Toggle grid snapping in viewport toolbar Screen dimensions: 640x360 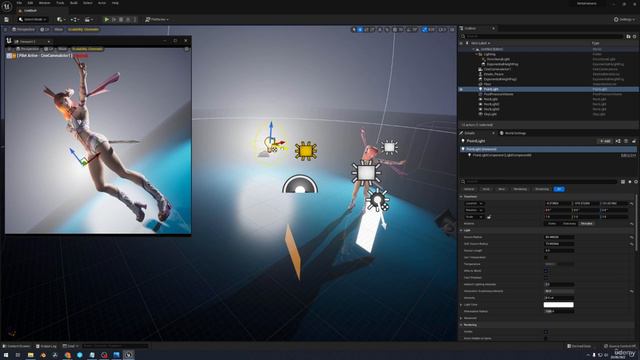[395, 29]
